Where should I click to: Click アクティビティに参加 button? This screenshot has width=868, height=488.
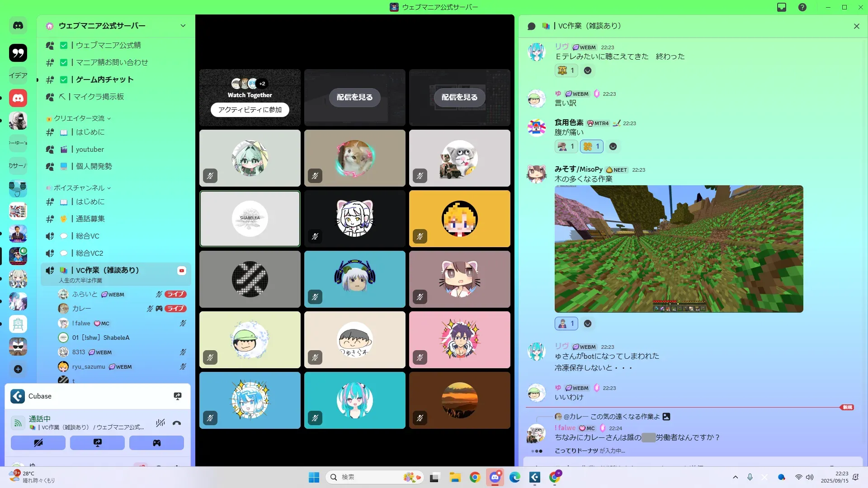250,110
